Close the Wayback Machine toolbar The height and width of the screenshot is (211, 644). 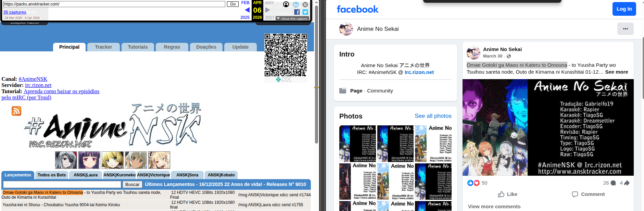305,4
